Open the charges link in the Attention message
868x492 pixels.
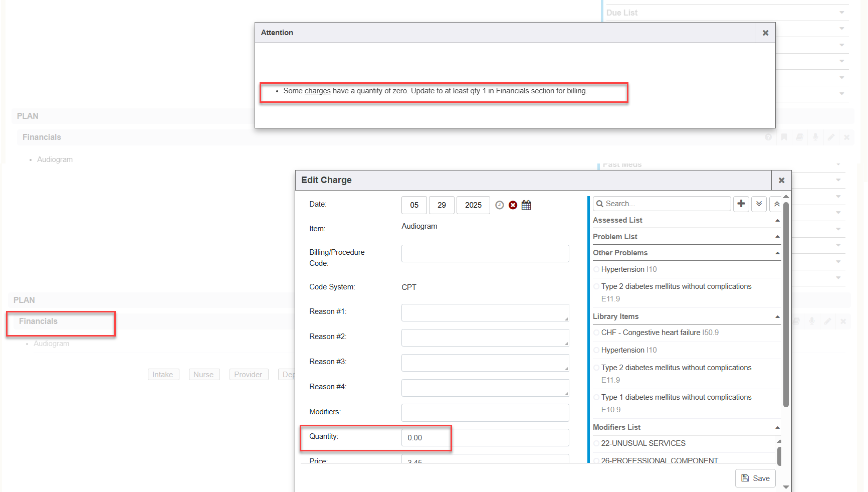point(317,91)
